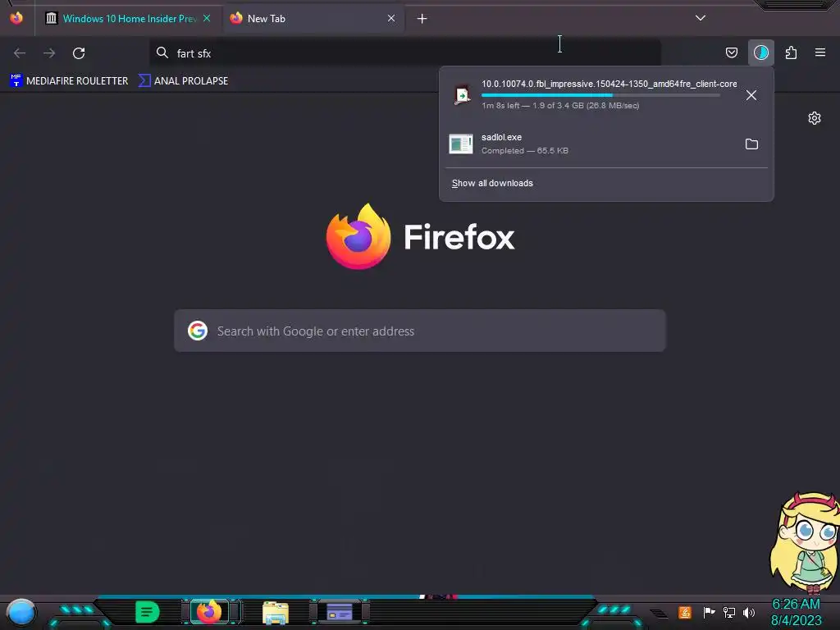Click the orange Java tray icon
840x630 pixels.
tap(685, 612)
